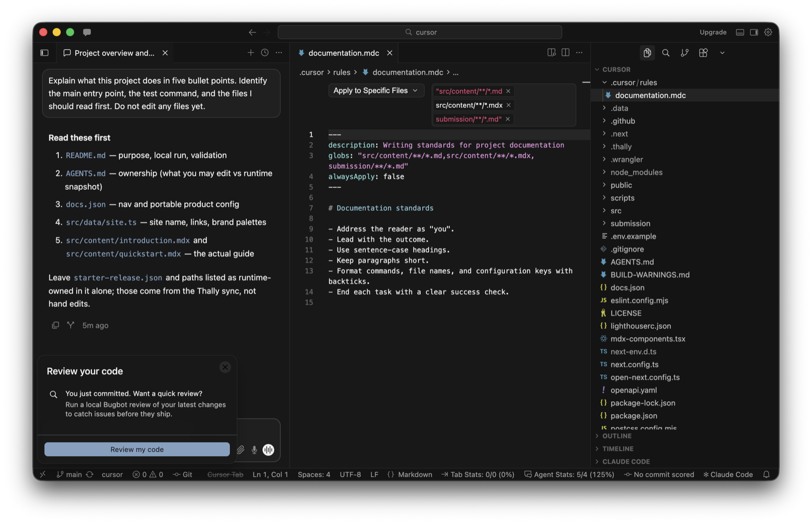Click the notifications bell in status bar

(766, 474)
